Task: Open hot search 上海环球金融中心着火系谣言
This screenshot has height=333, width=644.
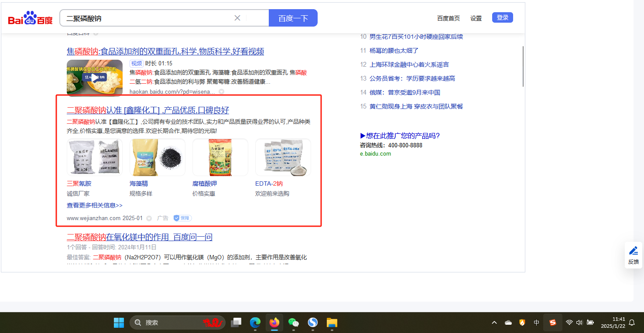Action: click(x=409, y=65)
